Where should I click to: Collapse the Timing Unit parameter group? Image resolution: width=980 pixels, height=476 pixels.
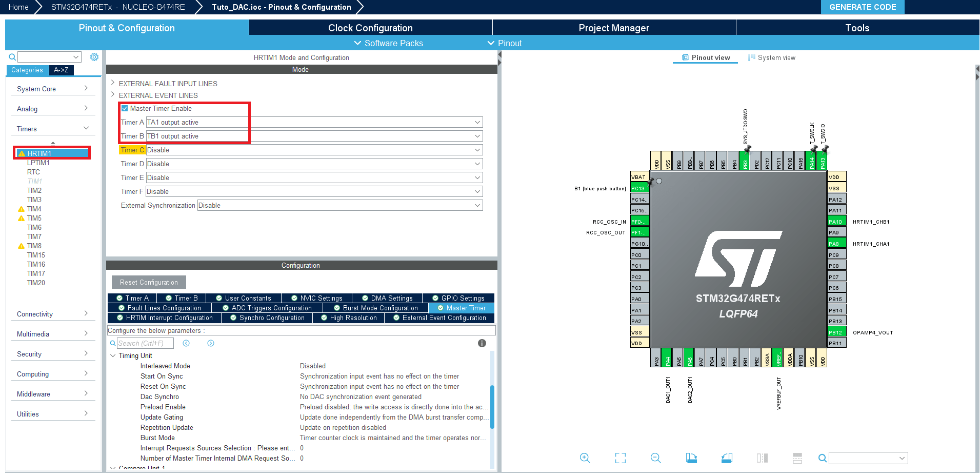113,355
